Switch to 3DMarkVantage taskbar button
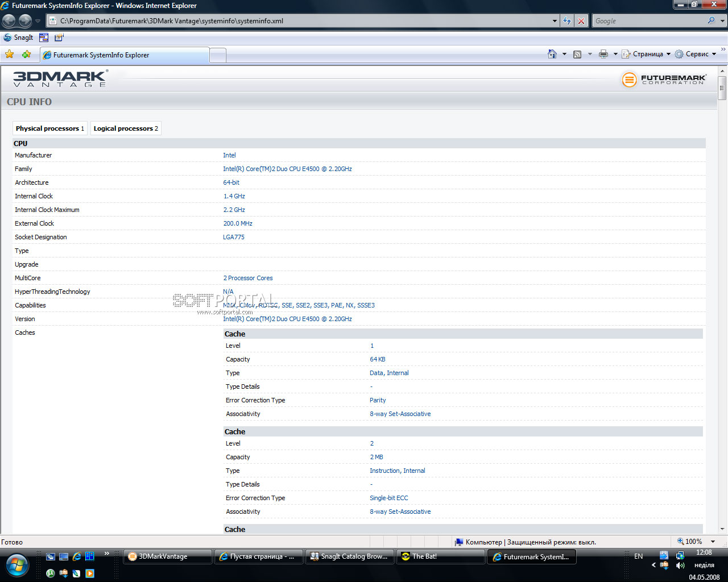728x582 pixels. click(x=168, y=556)
